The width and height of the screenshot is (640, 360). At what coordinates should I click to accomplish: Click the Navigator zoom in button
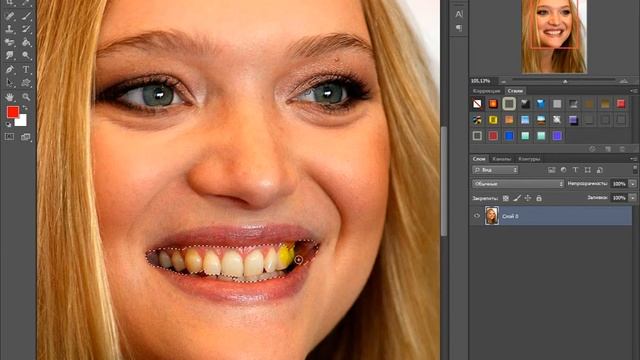(x=623, y=81)
